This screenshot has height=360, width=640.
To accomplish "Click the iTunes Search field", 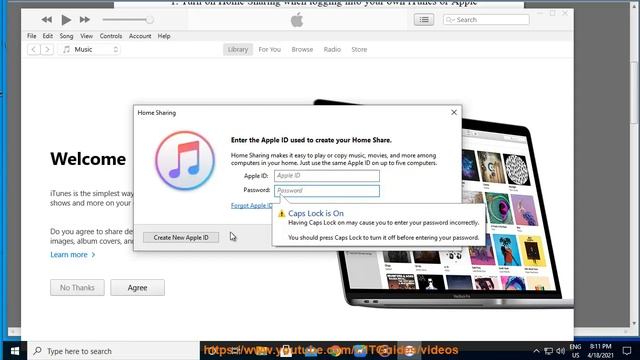I will 486,20.
